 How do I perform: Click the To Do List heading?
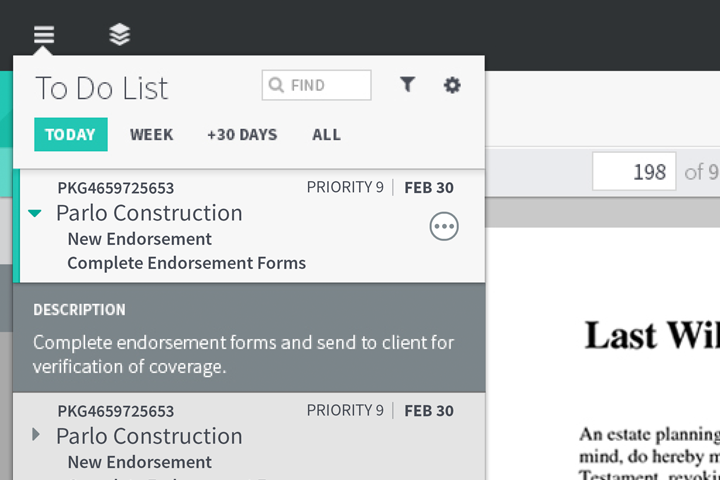click(x=102, y=88)
